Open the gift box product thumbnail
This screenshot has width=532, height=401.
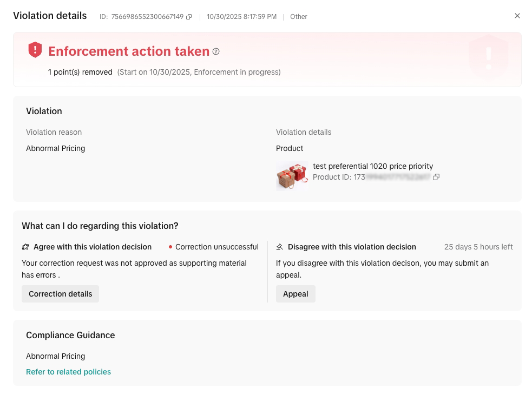pos(292,176)
